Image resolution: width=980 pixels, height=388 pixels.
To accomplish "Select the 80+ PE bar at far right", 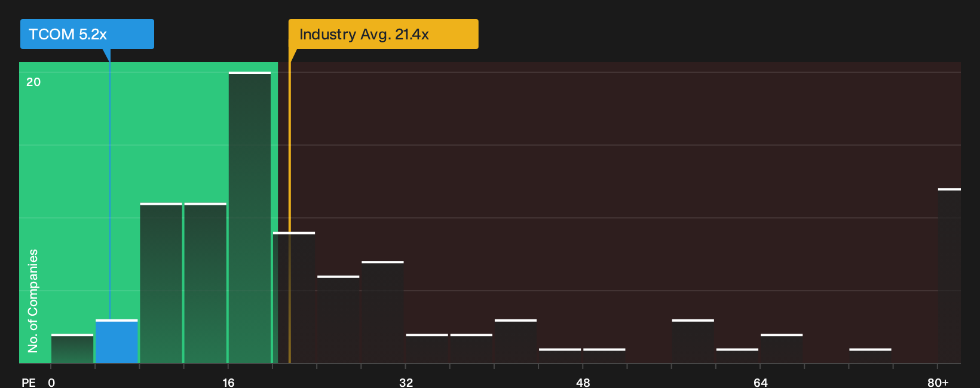I will pyautogui.click(x=950, y=276).
